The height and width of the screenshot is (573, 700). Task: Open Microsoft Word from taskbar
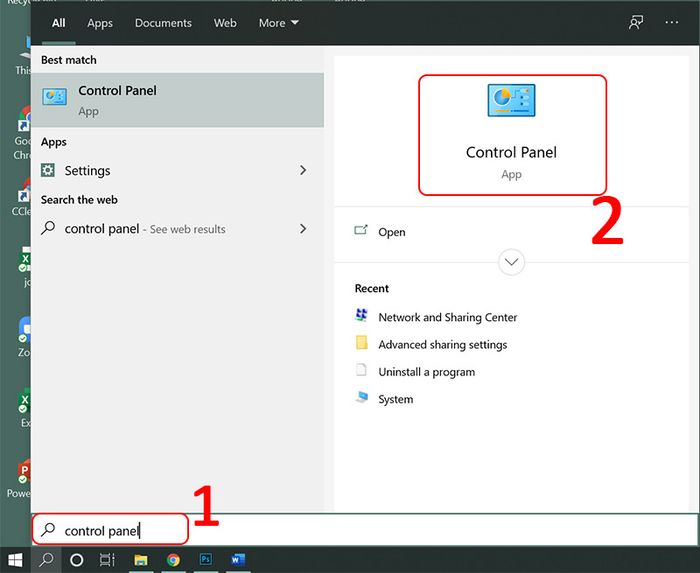coord(238,560)
